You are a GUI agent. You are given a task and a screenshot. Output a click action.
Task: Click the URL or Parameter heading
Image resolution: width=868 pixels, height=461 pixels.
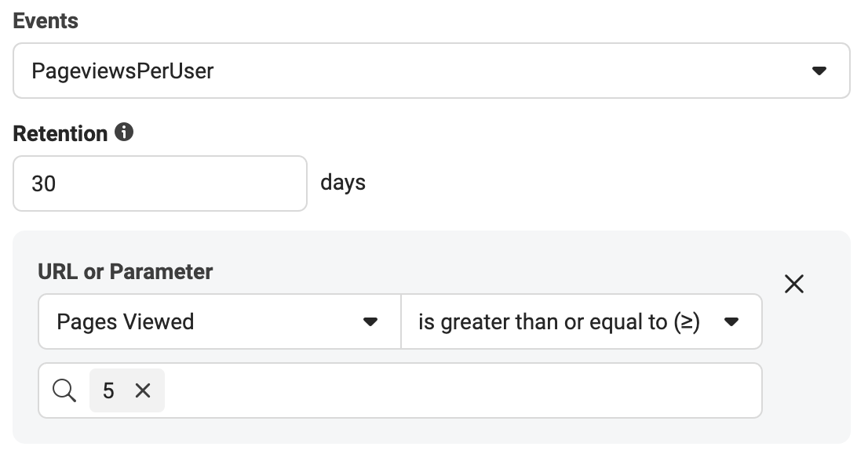pyautogui.click(x=126, y=272)
